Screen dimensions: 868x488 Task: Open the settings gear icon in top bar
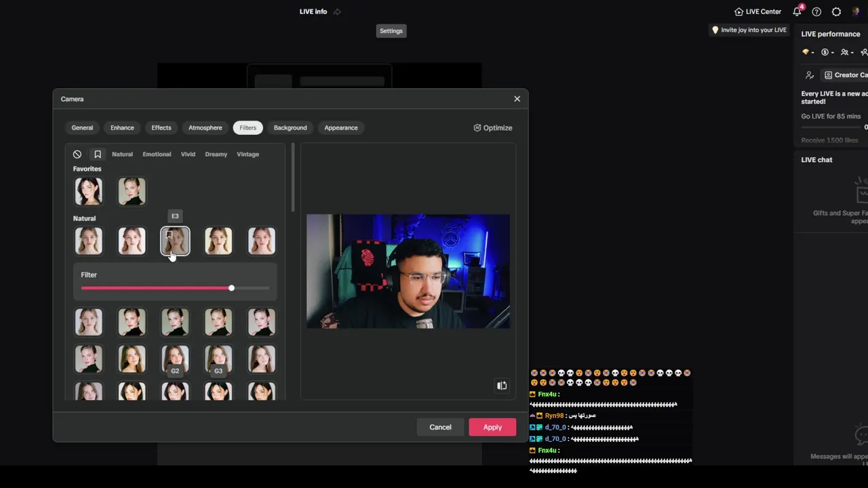coord(836,12)
